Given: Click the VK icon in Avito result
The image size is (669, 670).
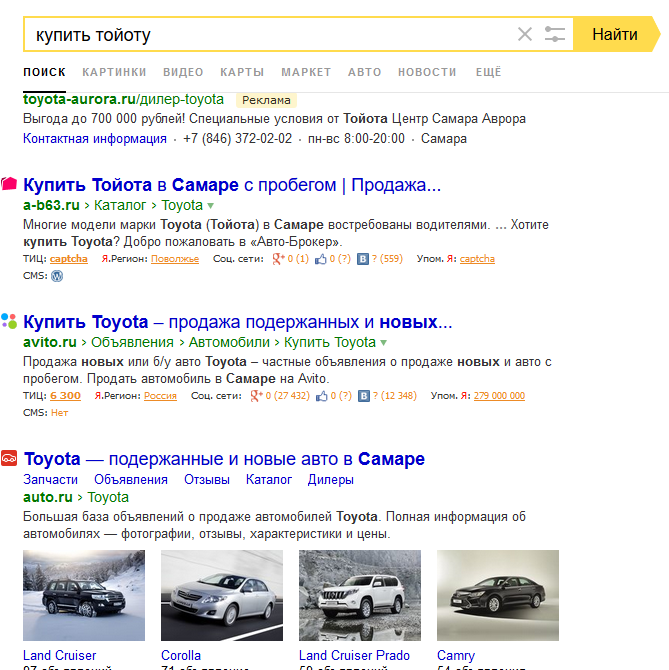Looking at the screenshot, I should point(363,396).
